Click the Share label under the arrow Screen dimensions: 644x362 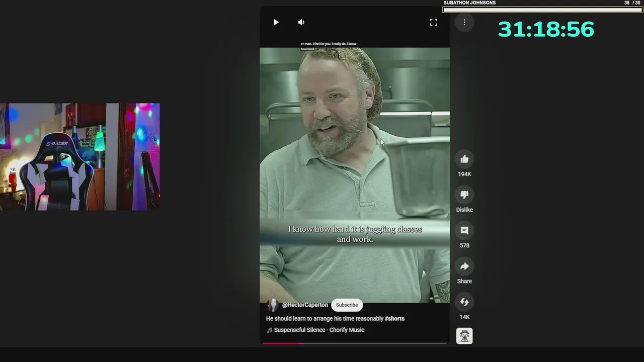coord(464,281)
